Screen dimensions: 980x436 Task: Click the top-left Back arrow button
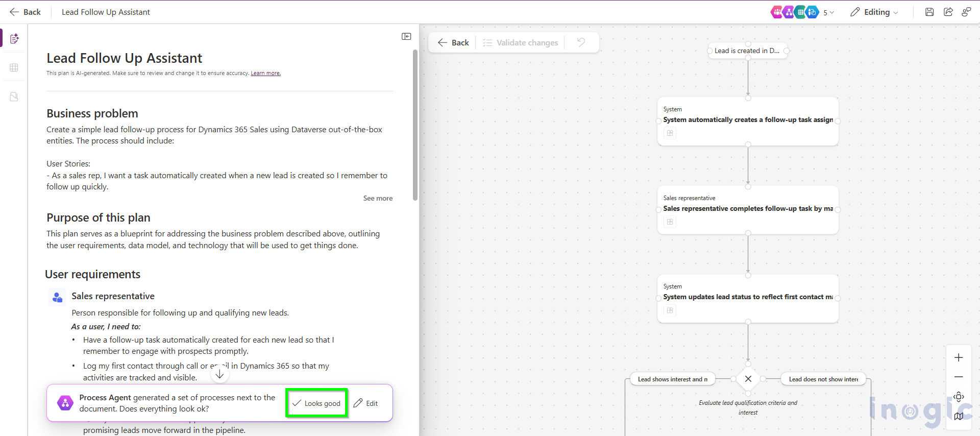pyautogui.click(x=24, y=12)
